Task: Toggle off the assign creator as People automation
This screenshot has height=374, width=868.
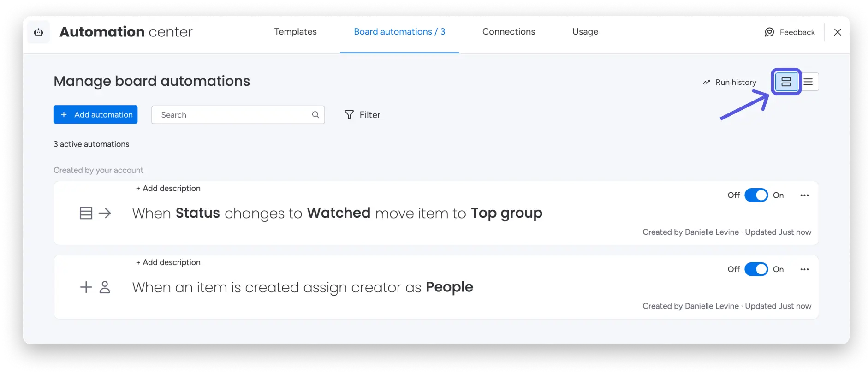Action: point(756,269)
